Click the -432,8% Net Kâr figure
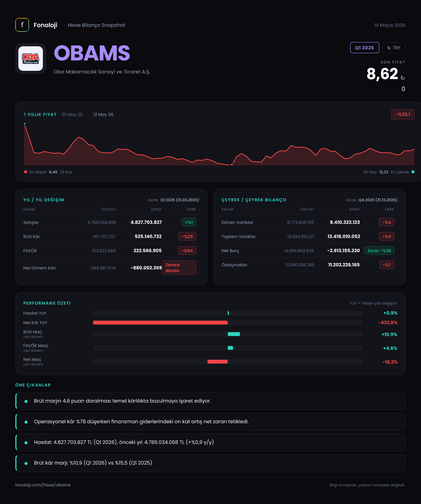The width and height of the screenshot is (421, 504). coord(388,323)
